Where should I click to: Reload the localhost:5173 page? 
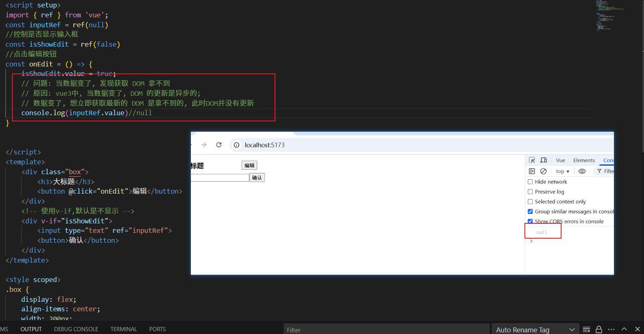point(219,145)
